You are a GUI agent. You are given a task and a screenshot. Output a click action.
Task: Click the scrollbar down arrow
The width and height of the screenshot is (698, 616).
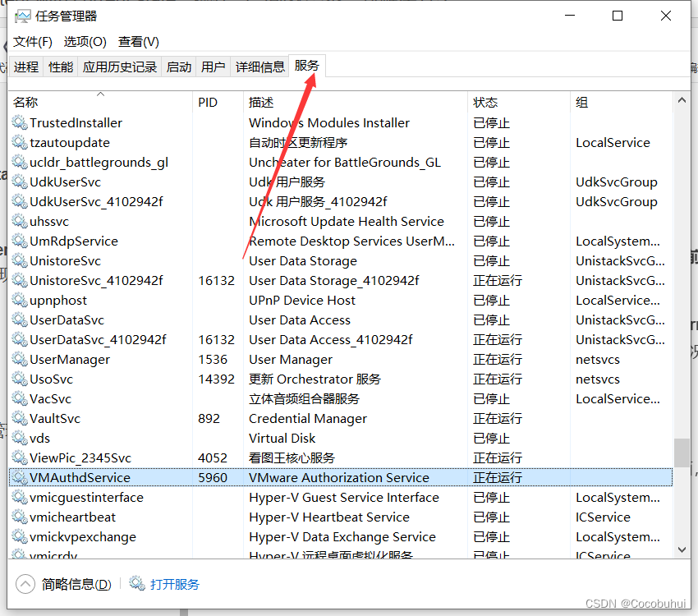[682, 549]
